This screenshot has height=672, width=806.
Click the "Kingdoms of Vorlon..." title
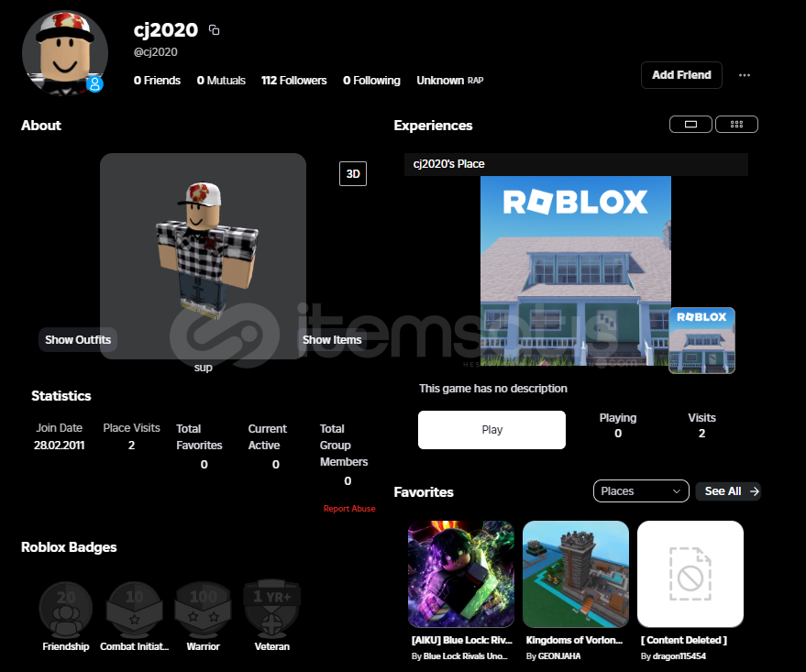(x=574, y=640)
